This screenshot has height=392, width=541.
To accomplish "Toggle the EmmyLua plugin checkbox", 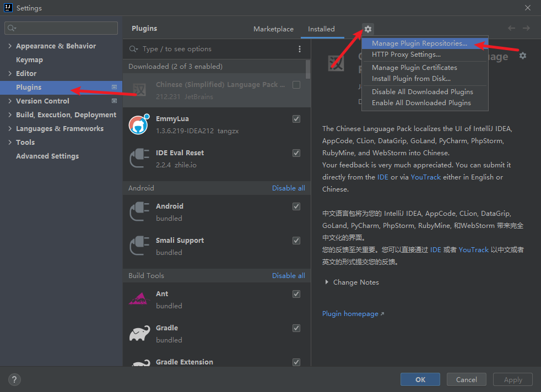I will [296, 119].
